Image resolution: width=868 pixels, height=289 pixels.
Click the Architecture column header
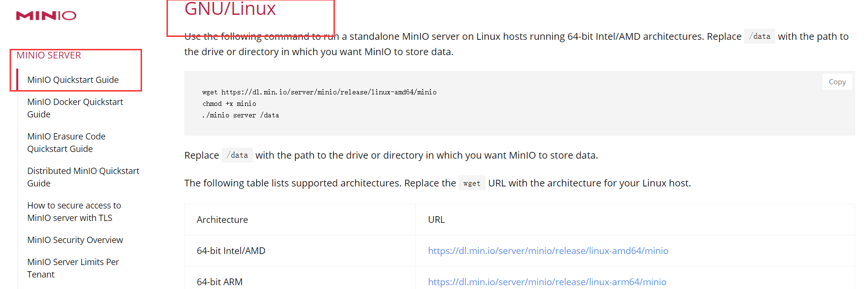[x=222, y=220]
